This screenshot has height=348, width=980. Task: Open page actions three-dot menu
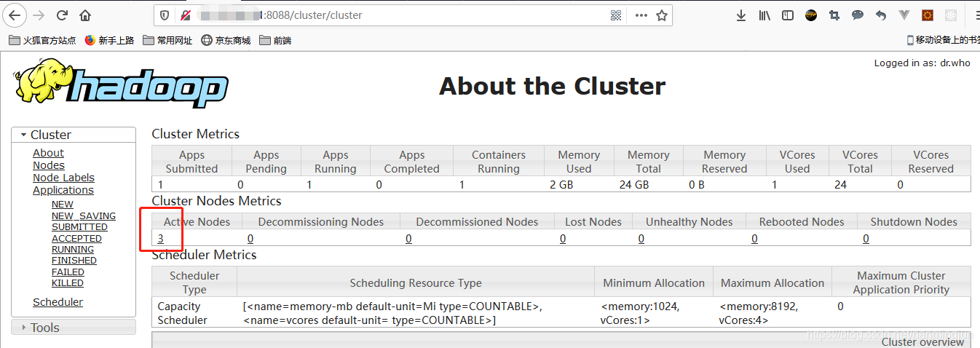641,15
